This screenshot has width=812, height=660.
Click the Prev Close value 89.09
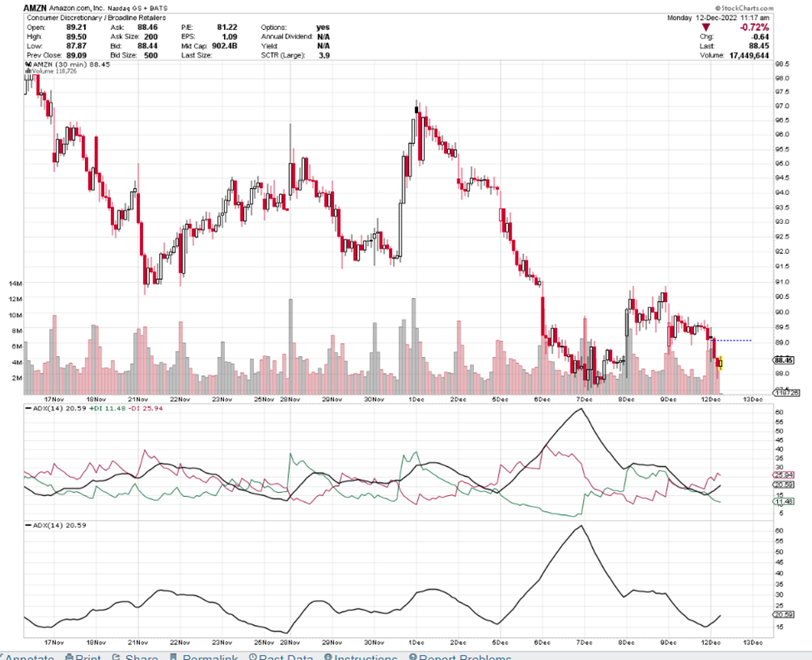(x=76, y=55)
